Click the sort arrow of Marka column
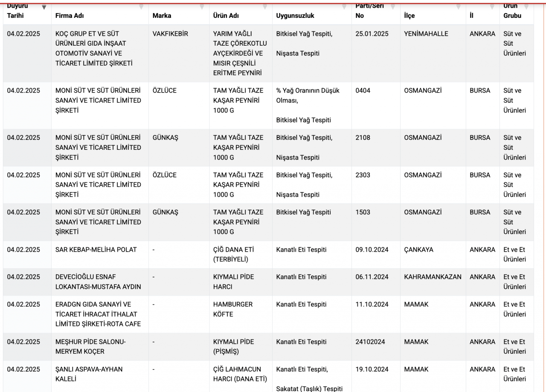 pyautogui.click(x=202, y=7)
